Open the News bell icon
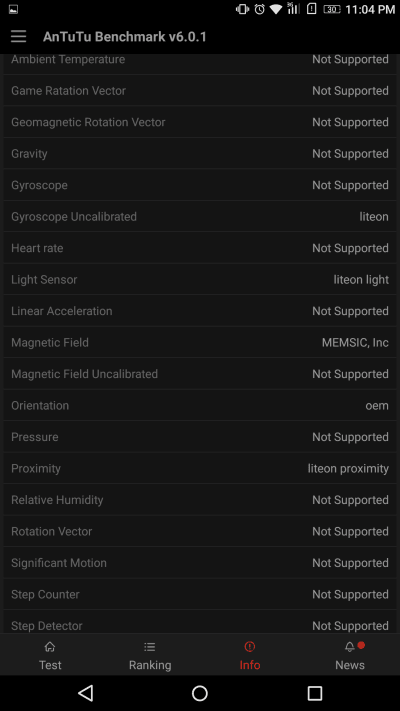This screenshot has height=711, width=400. click(350, 647)
